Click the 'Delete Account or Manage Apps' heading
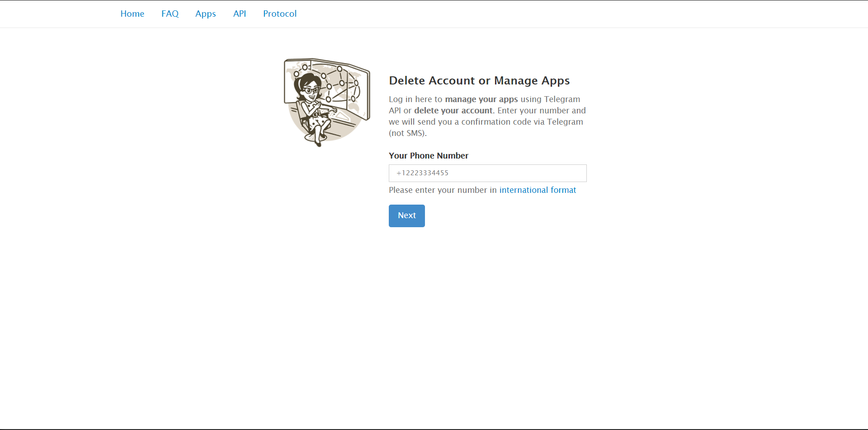 [x=479, y=80]
